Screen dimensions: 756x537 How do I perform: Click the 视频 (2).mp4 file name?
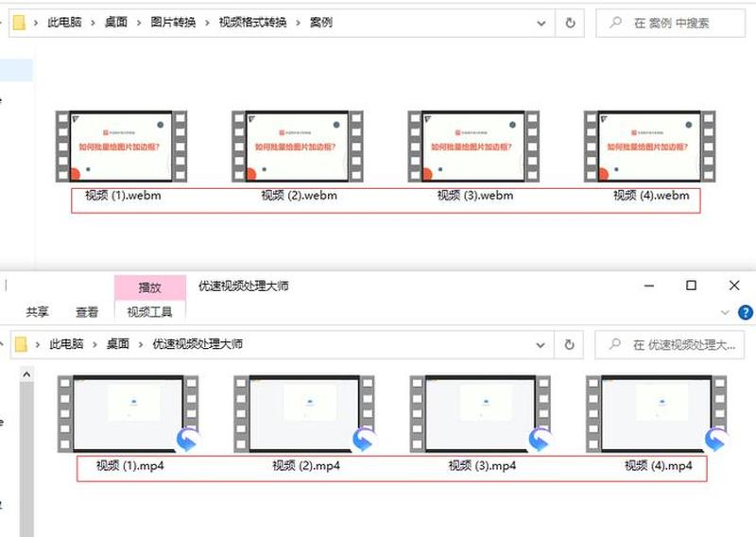306,465
